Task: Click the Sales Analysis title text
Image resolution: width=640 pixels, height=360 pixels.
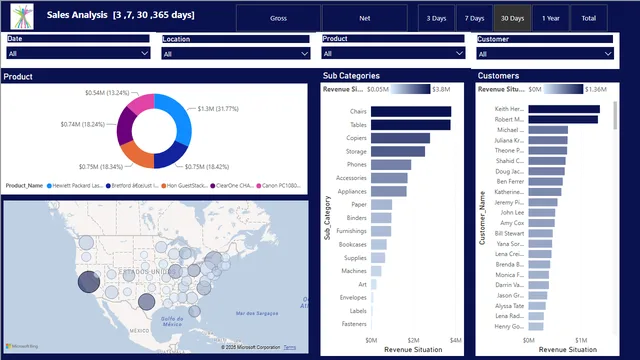Action: pos(121,15)
